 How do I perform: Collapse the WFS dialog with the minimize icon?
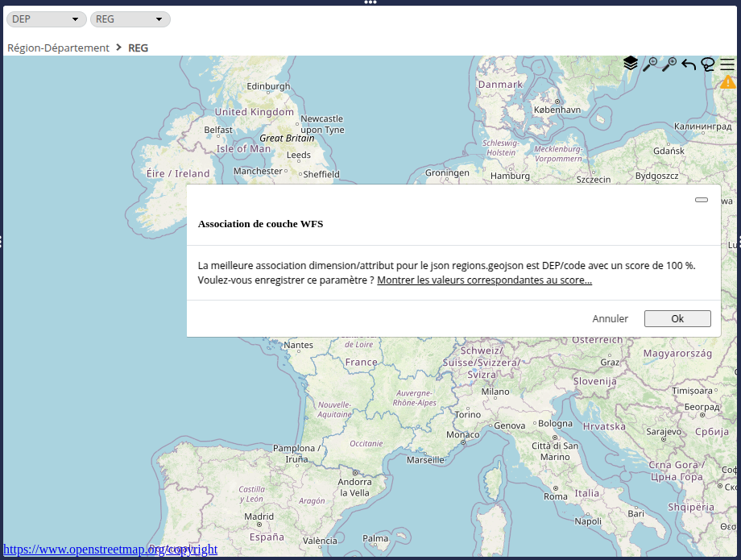702,200
